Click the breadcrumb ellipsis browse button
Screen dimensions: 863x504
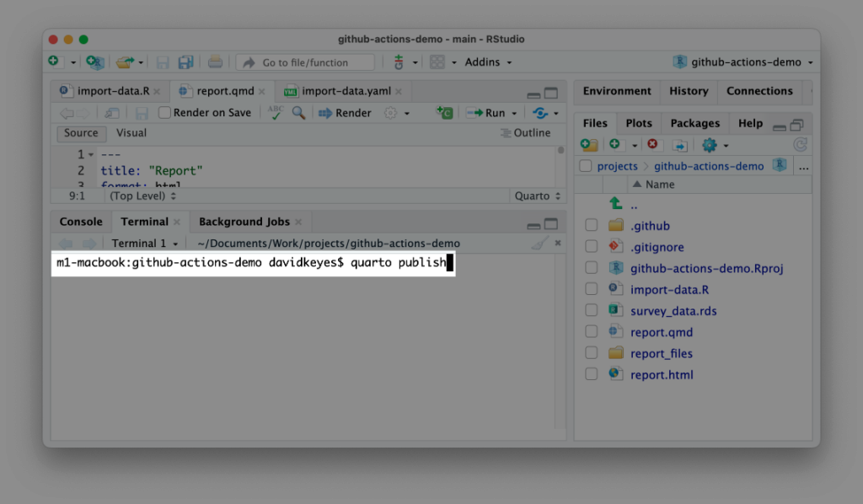pyautogui.click(x=803, y=166)
